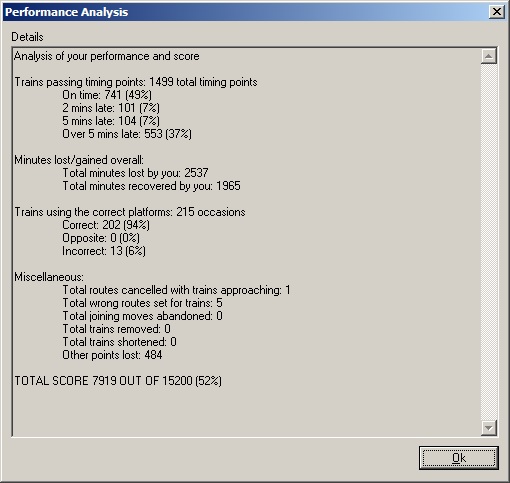Click the scrollbar down arrow
This screenshot has height=483, width=510.
pos(489,428)
